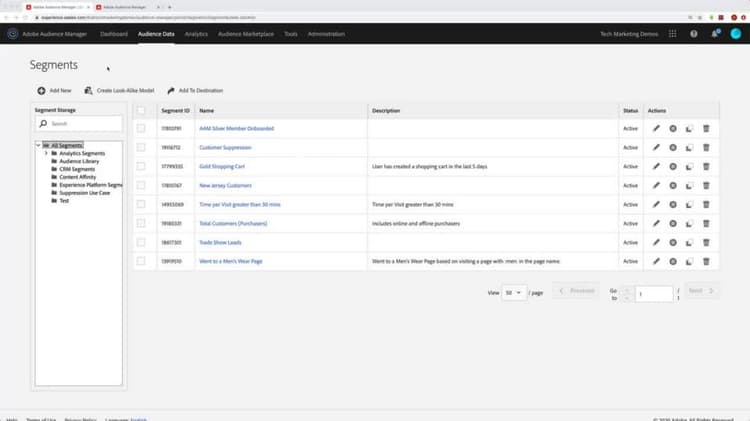Pause the Customer Suppression segment
Image resolution: width=750 pixels, height=421 pixels.
pyautogui.click(x=673, y=147)
